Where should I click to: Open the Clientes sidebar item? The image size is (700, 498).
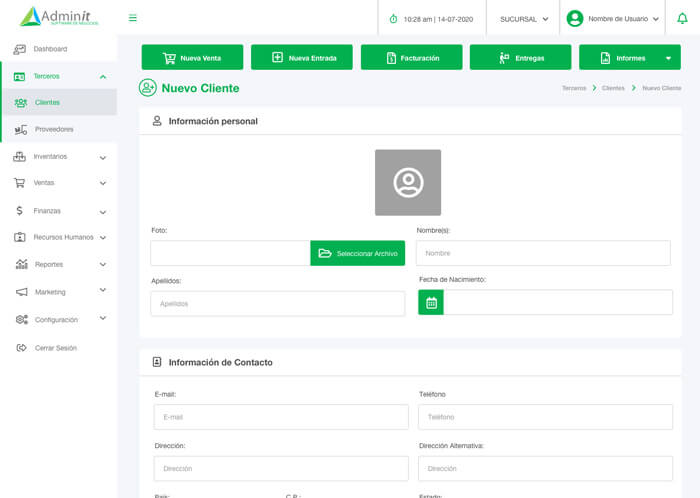click(x=47, y=102)
